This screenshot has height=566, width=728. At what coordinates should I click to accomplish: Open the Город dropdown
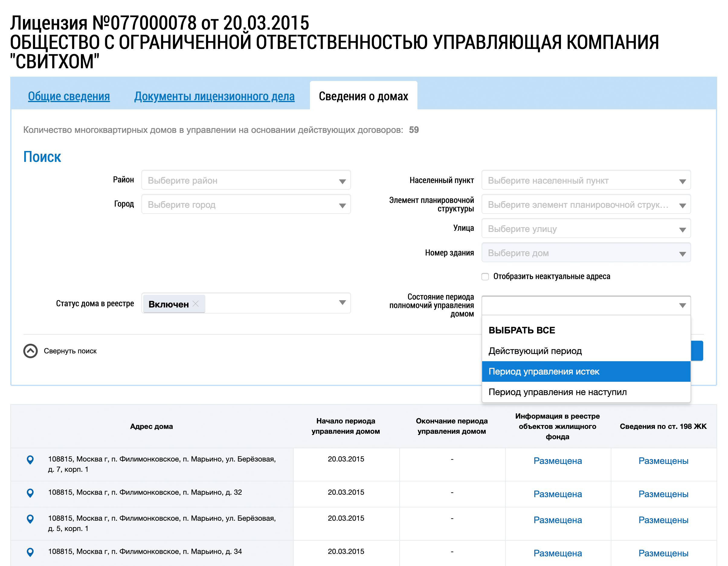tap(246, 204)
